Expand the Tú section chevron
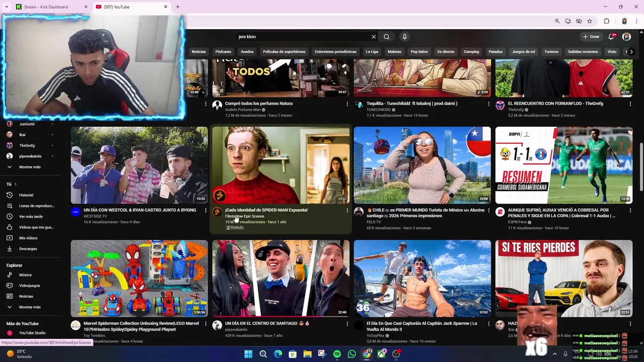Screen dimensions: 644x362 click(x=16, y=185)
